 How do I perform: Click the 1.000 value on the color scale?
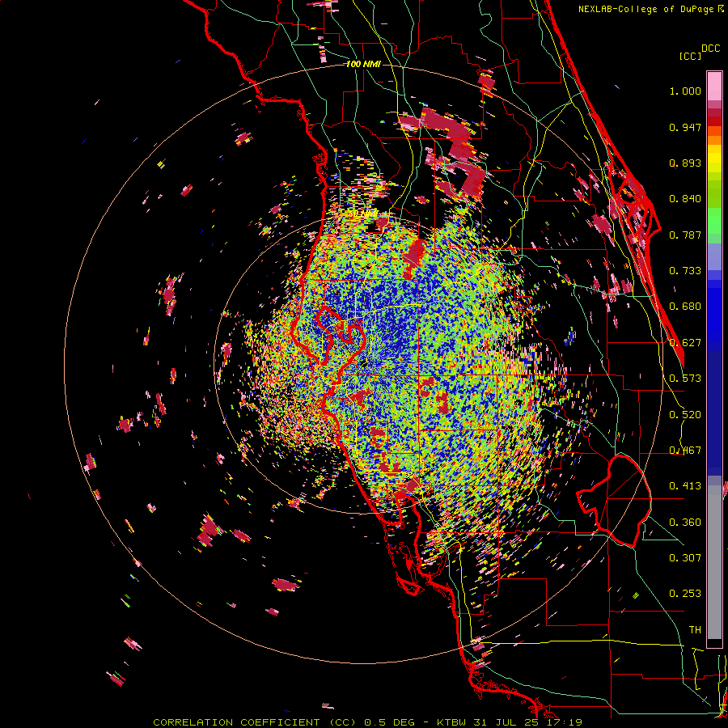click(685, 91)
